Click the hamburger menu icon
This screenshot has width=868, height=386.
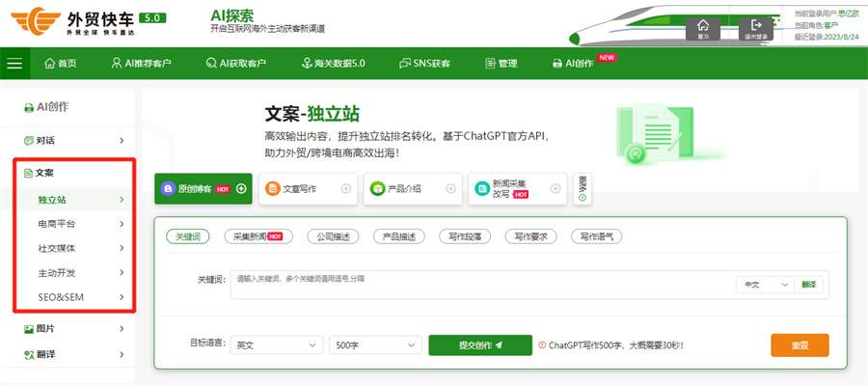[x=14, y=64]
